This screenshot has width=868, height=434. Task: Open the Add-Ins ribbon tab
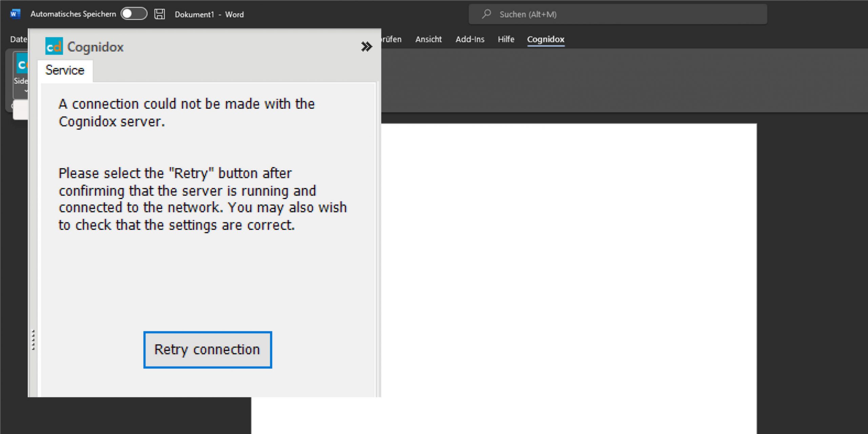coord(470,39)
